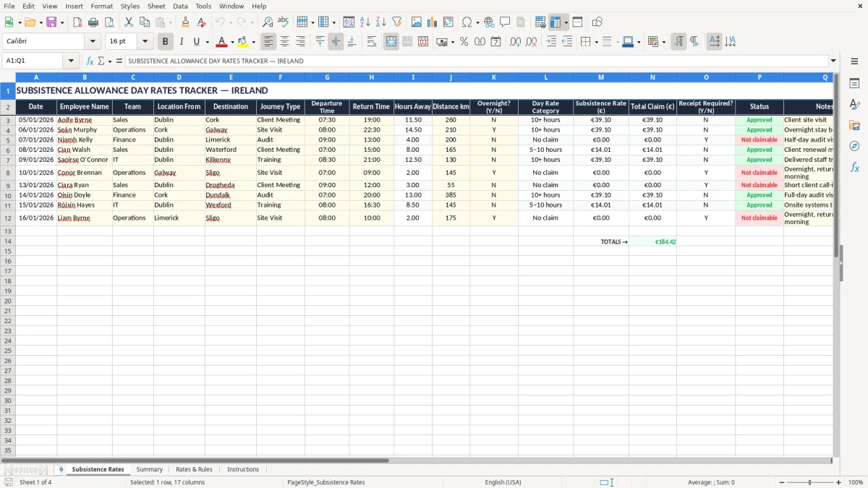
Task: Click the Copy icon
Action: 145,22
